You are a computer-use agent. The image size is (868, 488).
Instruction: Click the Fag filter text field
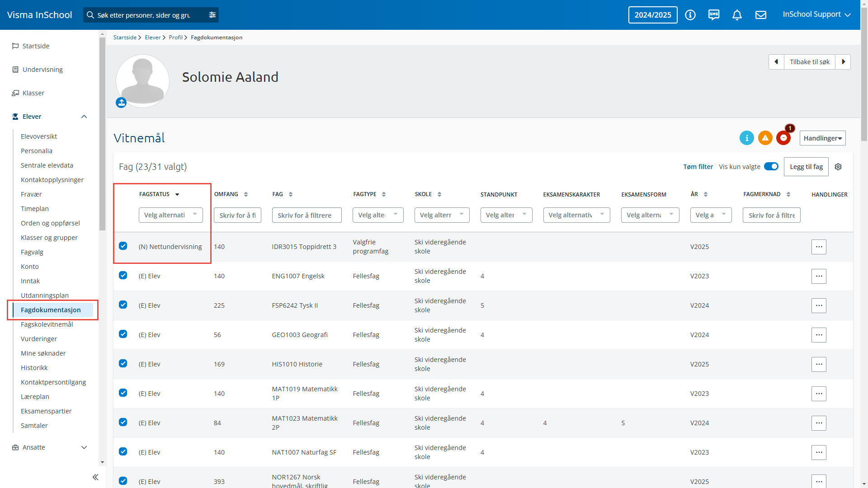307,215
